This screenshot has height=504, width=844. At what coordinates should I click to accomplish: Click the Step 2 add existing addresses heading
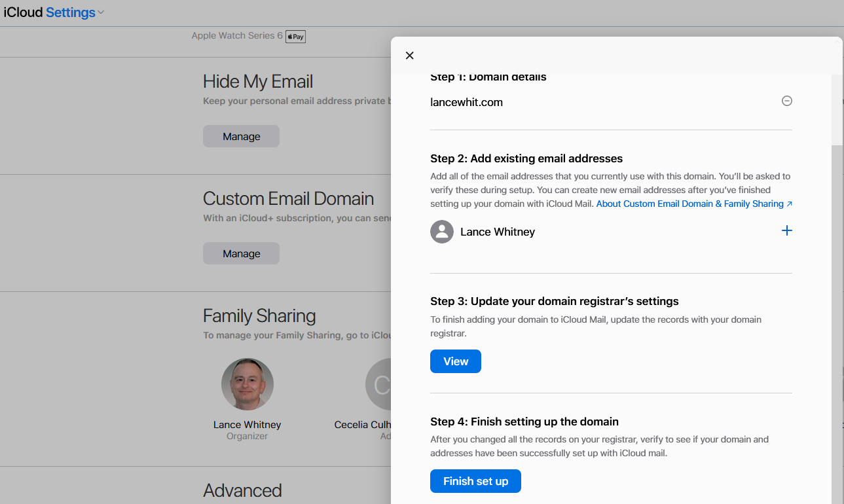click(x=526, y=158)
